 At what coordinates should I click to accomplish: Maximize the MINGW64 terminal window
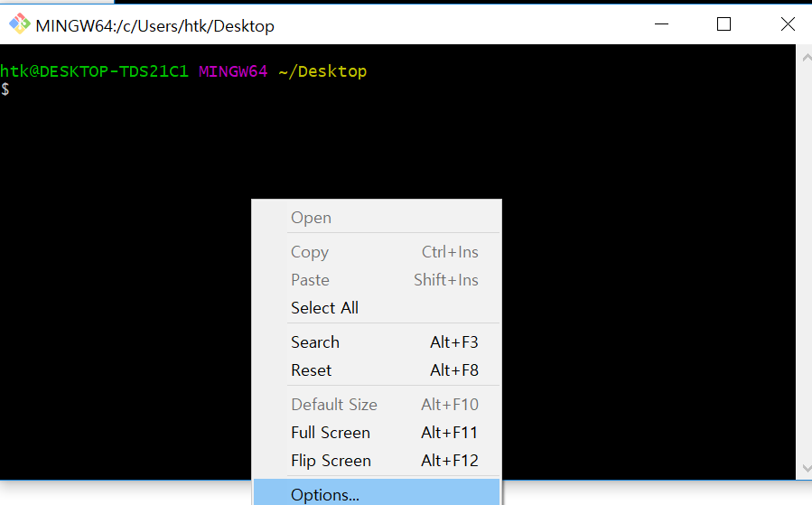(x=723, y=23)
